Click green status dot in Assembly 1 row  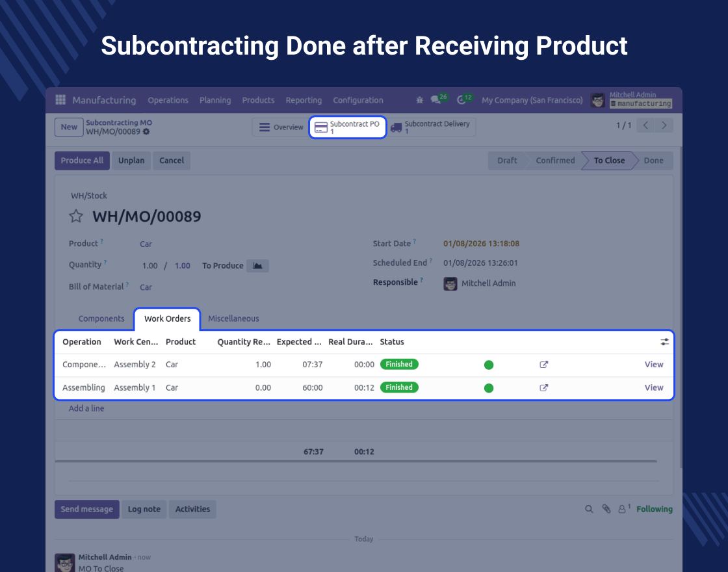tap(488, 388)
